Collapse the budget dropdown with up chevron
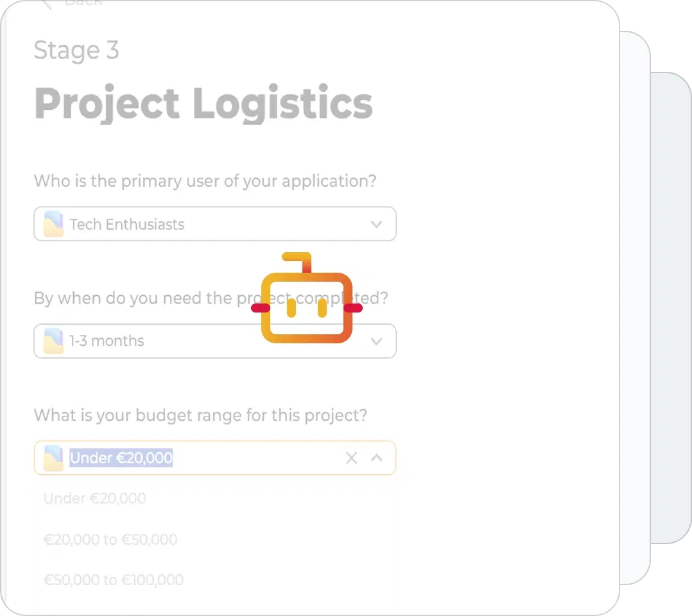 376,458
